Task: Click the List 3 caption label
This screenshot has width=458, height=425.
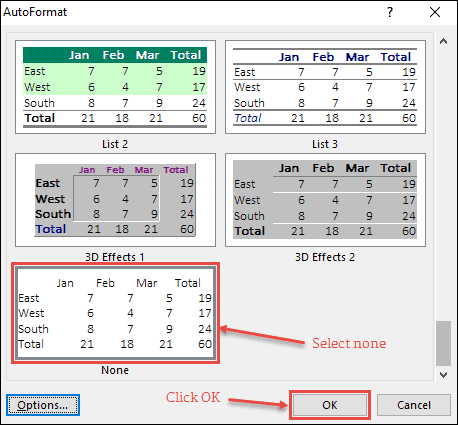Action: pos(325,144)
